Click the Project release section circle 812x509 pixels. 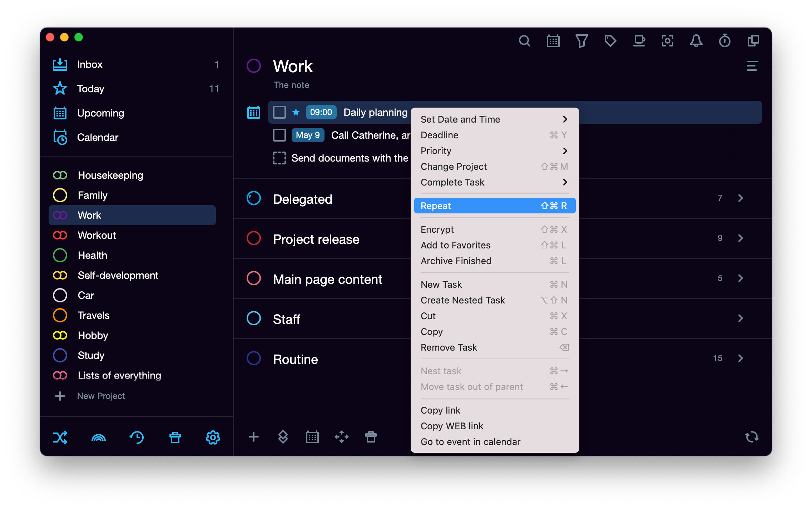click(253, 238)
